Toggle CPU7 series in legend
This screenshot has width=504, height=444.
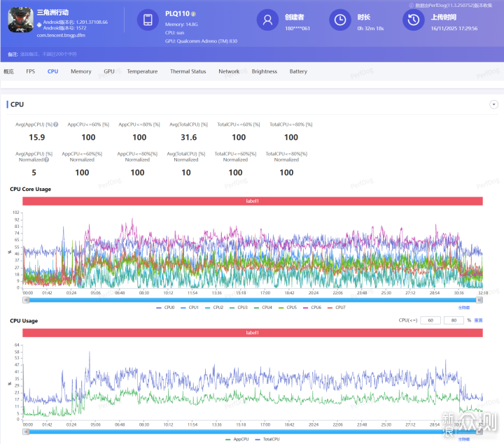pos(336,308)
